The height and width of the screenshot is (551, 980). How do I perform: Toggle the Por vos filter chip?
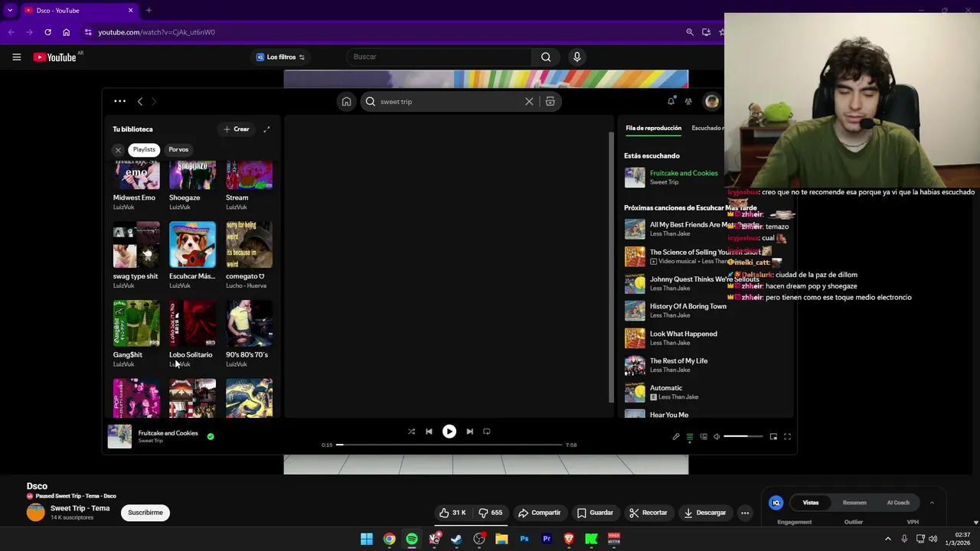coord(178,149)
